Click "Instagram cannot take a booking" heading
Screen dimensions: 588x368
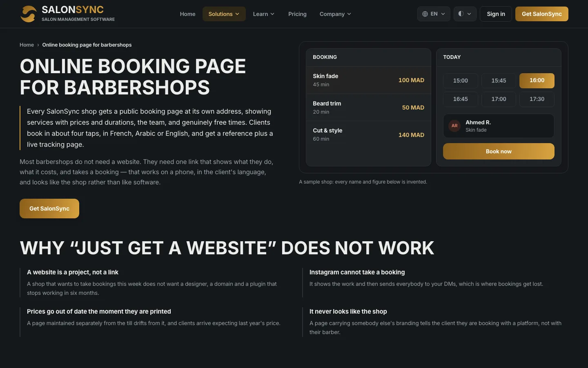tap(357, 272)
